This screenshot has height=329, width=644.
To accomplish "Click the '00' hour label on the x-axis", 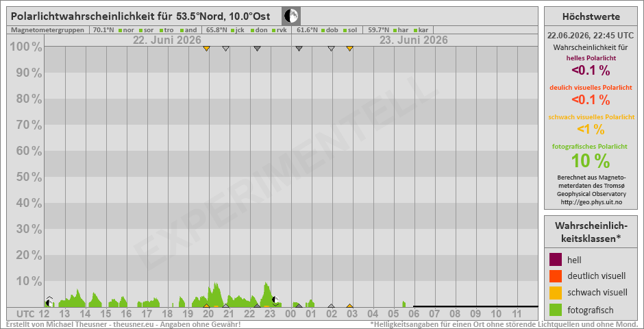I will (x=291, y=314).
